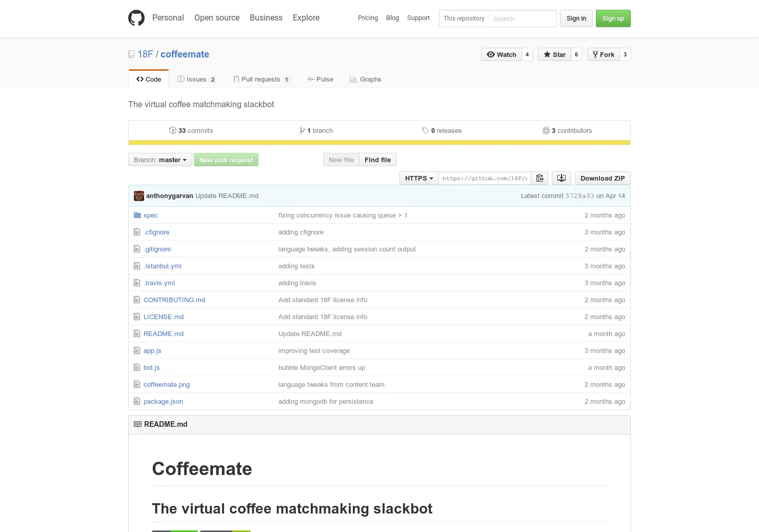Fork the repository

(x=603, y=54)
